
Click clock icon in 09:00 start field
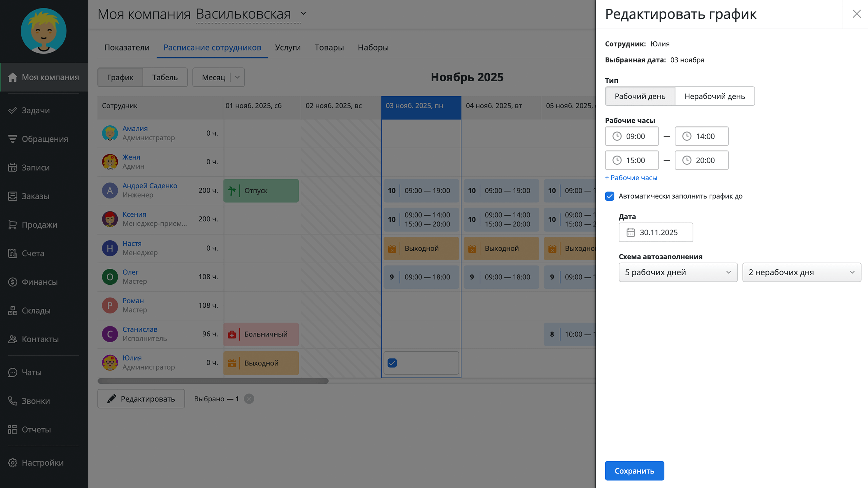pyautogui.click(x=617, y=136)
